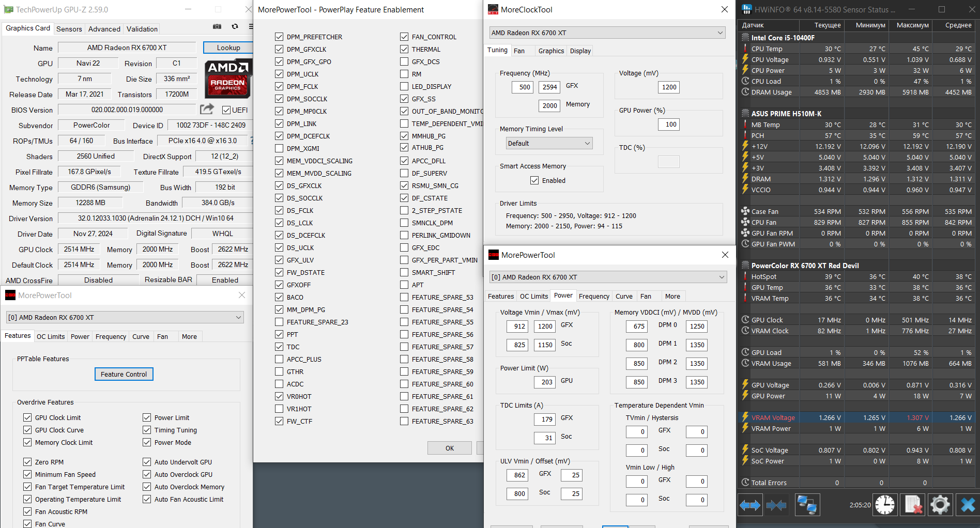Open the GPU-Z Advanced tab
The width and height of the screenshot is (980, 528).
104,29
